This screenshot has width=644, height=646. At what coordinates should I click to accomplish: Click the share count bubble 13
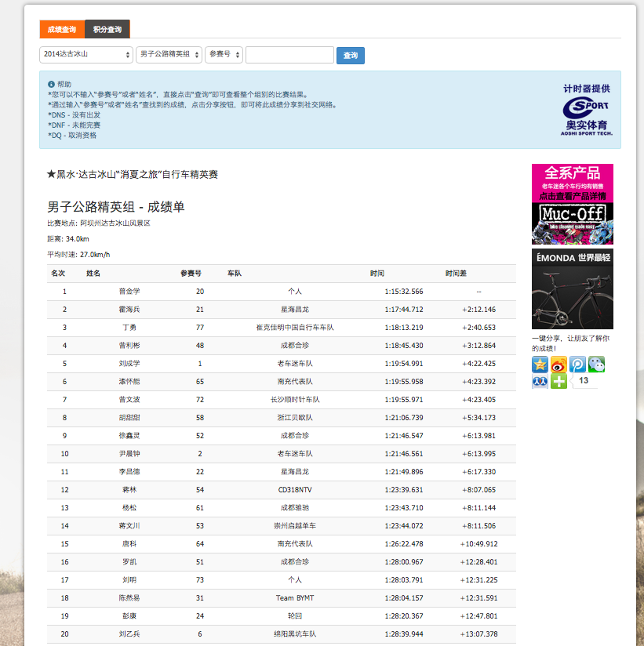(584, 381)
